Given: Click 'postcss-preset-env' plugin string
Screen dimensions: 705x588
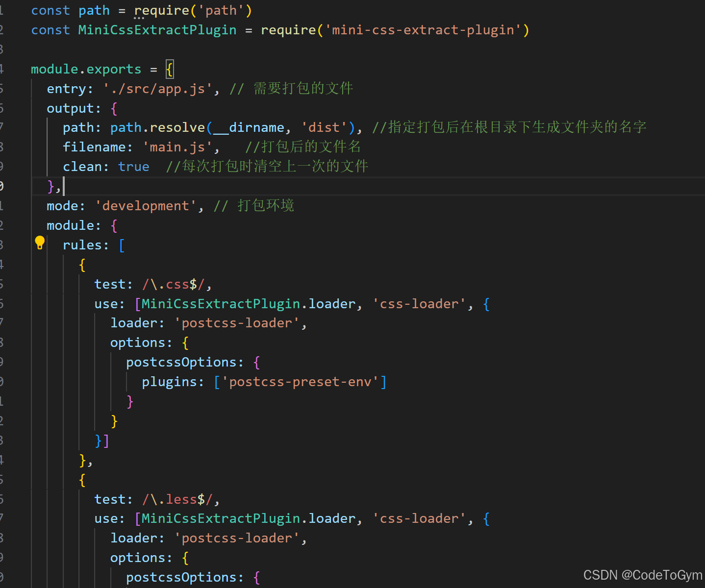Looking at the screenshot, I should [300, 382].
